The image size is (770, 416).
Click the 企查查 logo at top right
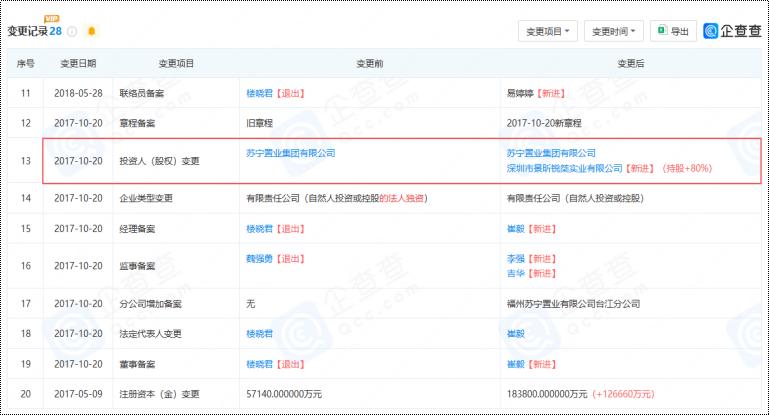tap(732, 31)
